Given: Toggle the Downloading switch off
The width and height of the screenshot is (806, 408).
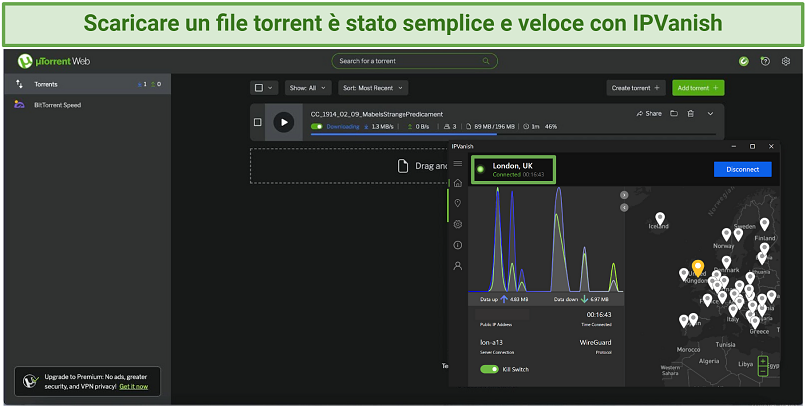Looking at the screenshot, I should [317, 126].
